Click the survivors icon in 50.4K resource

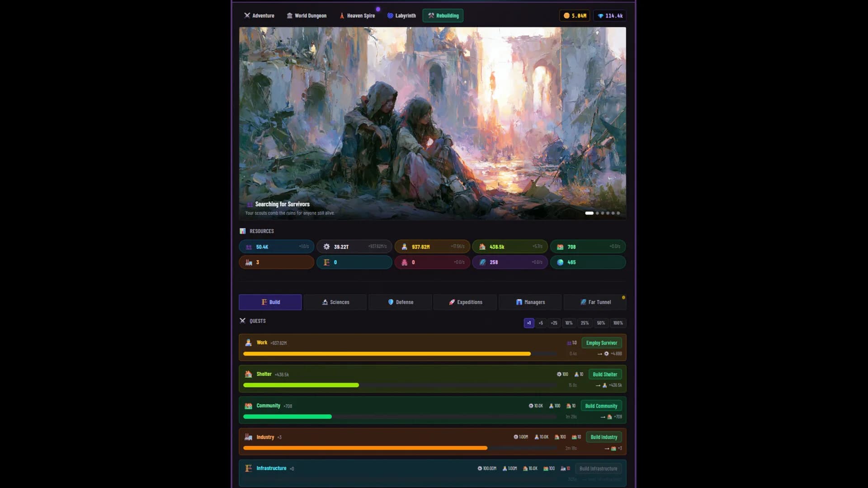249,247
